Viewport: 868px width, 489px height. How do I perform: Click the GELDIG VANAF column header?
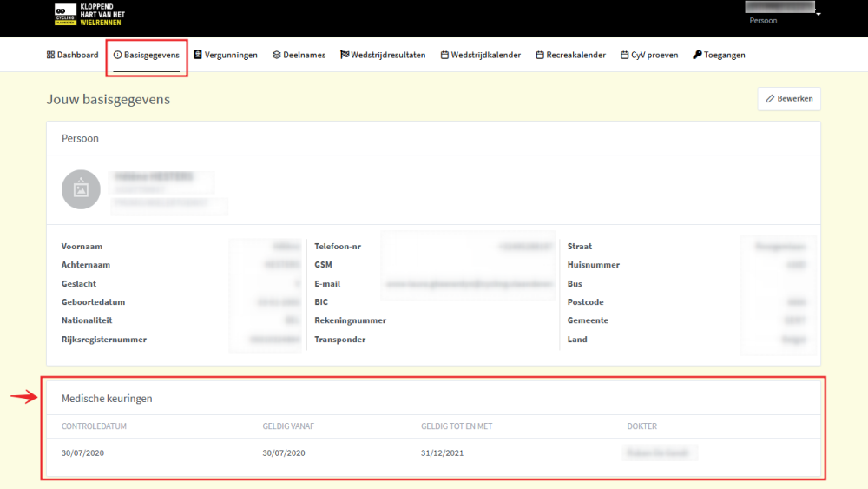click(x=288, y=426)
